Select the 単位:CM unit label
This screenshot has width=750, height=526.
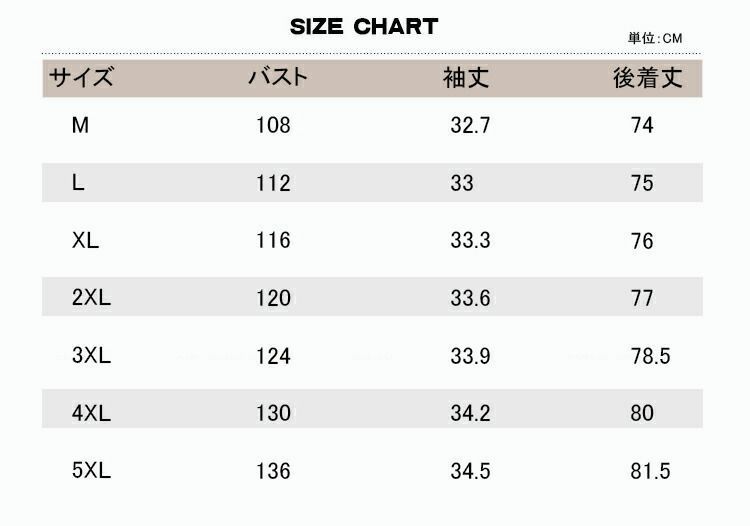click(x=655, y=38)
